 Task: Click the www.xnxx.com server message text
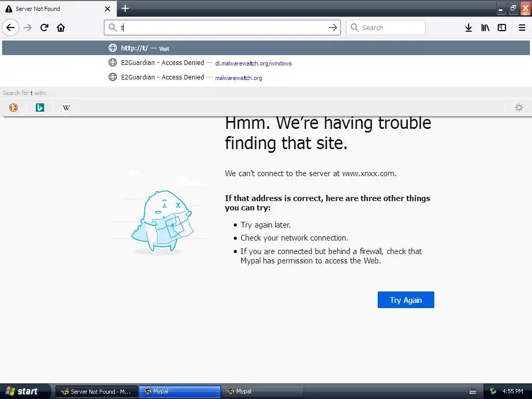pyautogui.click(x=311, y=174)
